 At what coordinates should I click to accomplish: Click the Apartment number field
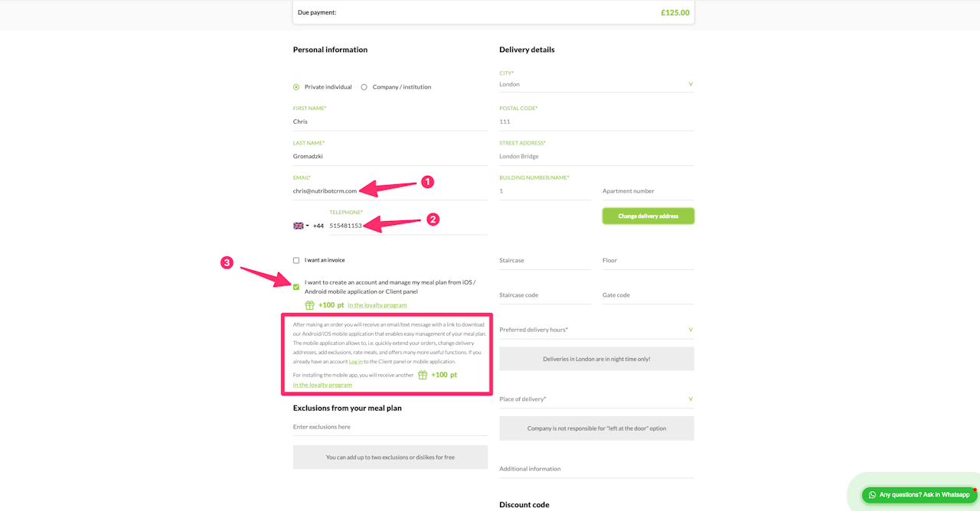click(648, 191)
